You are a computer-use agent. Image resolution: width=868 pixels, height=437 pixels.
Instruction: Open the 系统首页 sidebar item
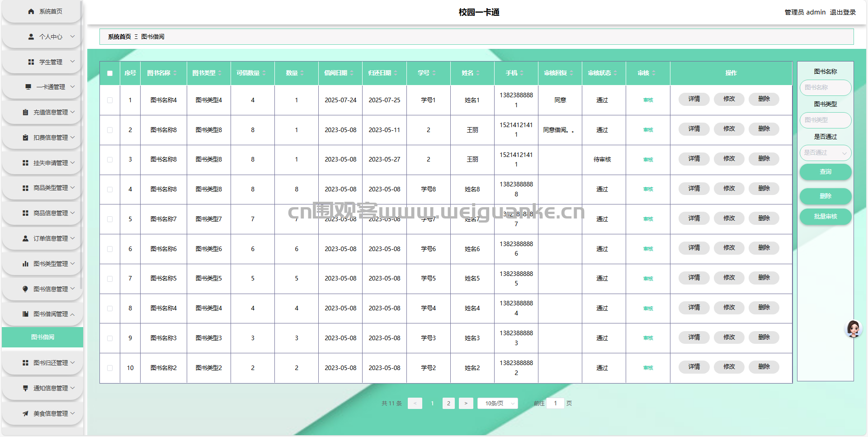tap(42, 11)
